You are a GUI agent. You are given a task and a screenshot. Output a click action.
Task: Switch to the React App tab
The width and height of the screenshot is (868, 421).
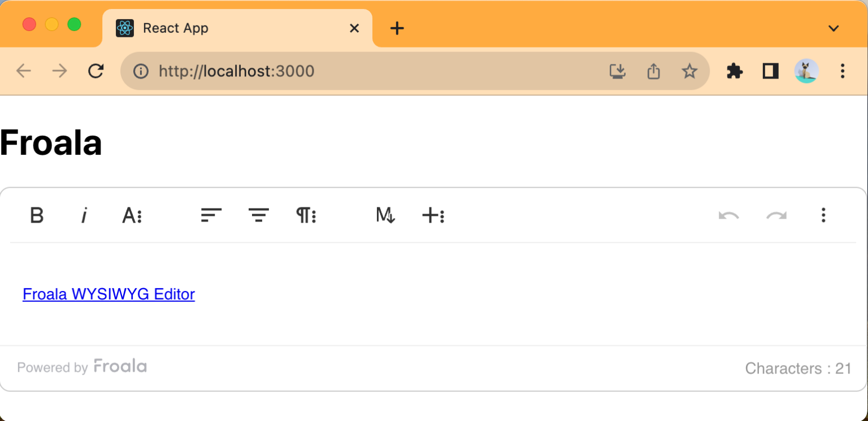(x=175, y=28)
